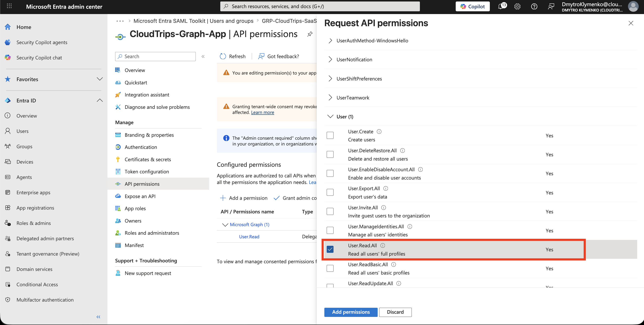Check User.EnableDisableAccount.All permission
Viewport: 644px width, 325px height.
click(x=330, y=173)
